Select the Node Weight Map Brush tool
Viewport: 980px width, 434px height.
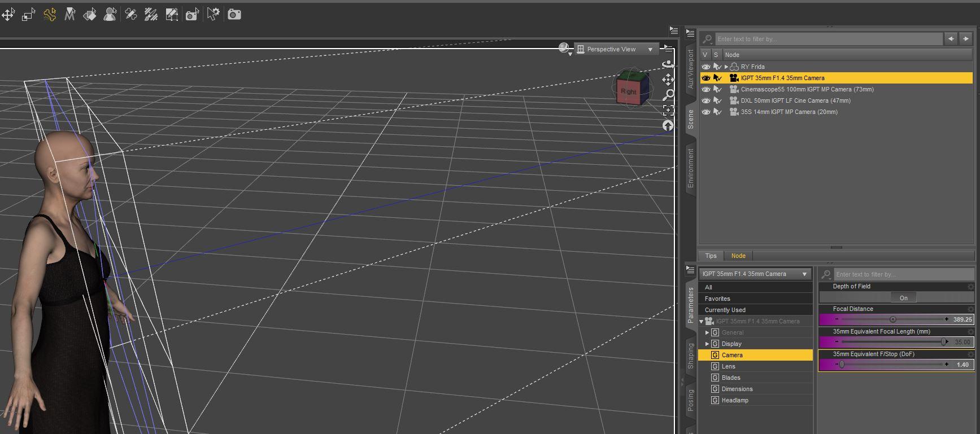pyautogui.click(x=151, y=15)
